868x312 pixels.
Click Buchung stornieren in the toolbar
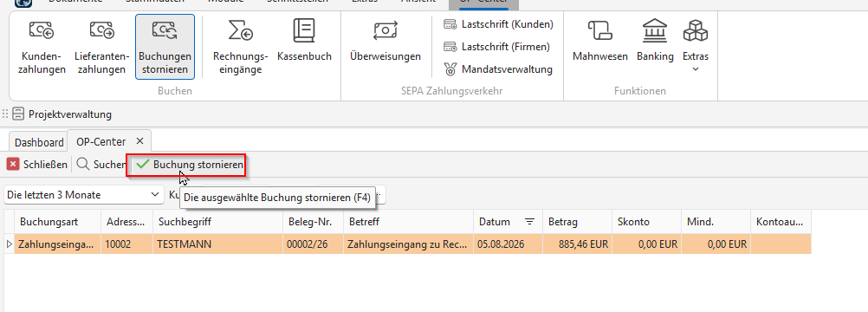tap(190, 165)
